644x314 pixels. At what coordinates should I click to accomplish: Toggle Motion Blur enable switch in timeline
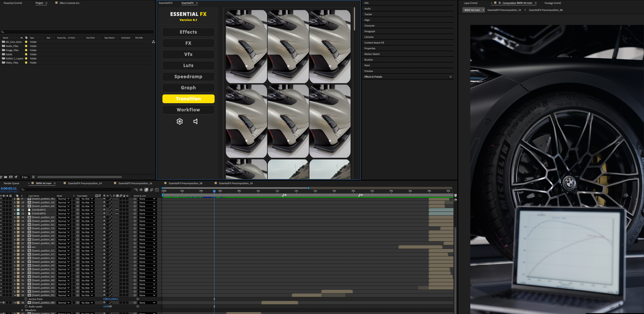pos(151,190)
